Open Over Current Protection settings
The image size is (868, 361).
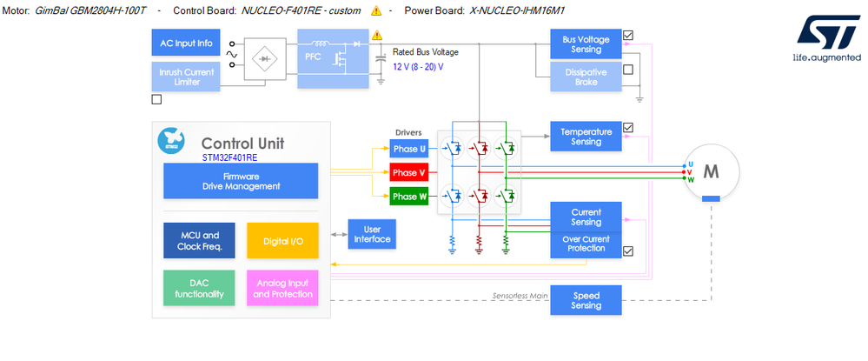point(586,244)
